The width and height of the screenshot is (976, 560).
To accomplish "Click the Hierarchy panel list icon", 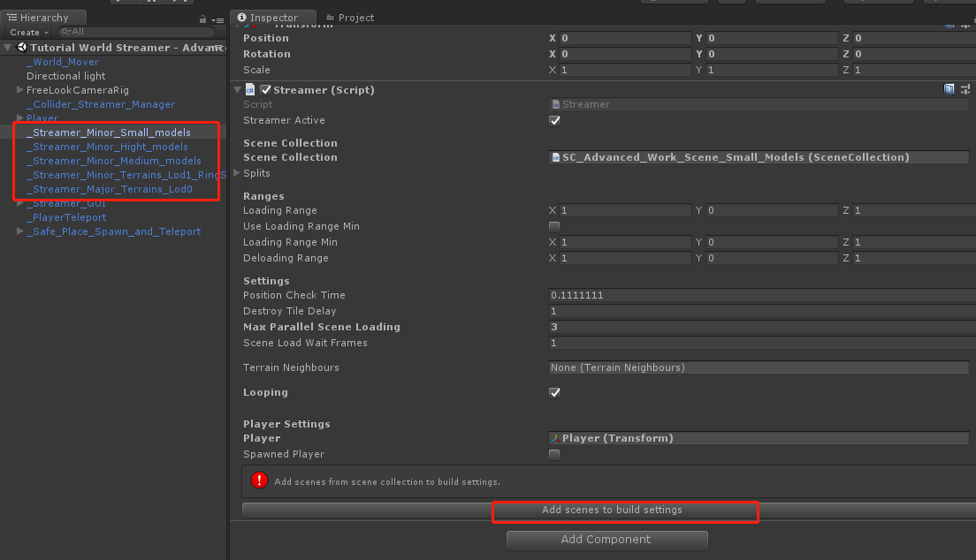I will 11,17.
